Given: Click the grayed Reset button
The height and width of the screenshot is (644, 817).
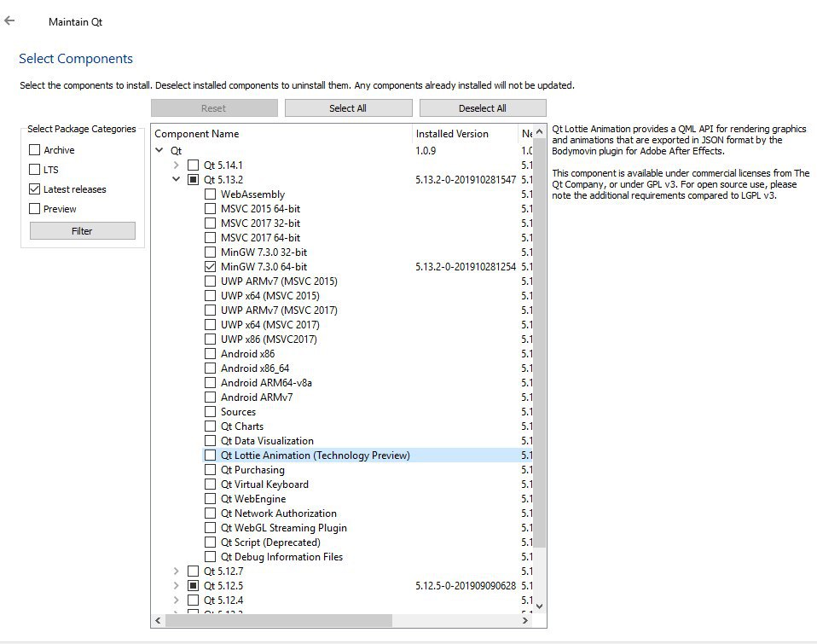Looking at the screenshot, I should [x=214, y=107].
